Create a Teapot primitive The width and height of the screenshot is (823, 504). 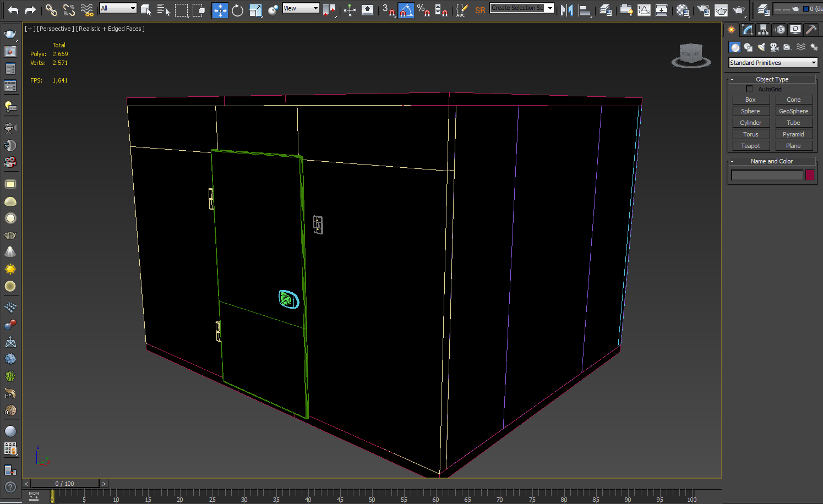click(x=750, y=145)
